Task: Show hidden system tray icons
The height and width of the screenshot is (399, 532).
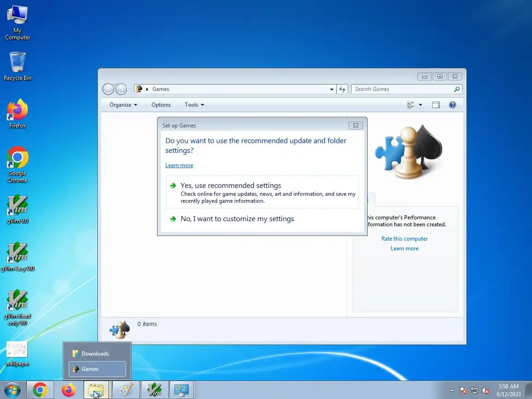Action: [452, 391]
